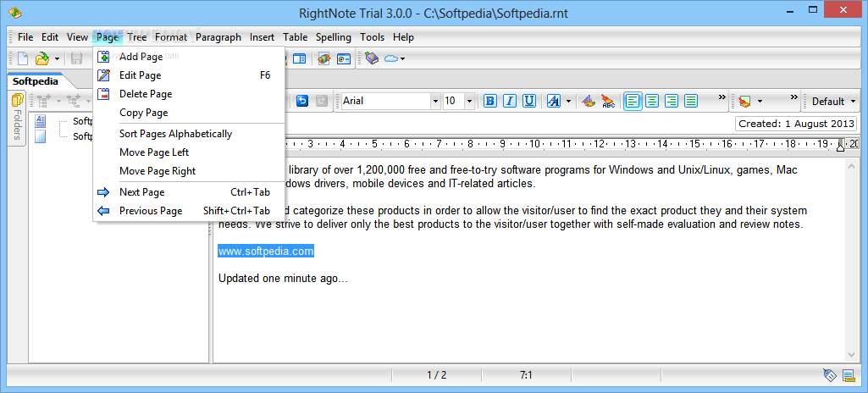The width and height of the screenshot is (868, 393).
Task: Click the tag icon in status bar
Action: pos(829,375)
